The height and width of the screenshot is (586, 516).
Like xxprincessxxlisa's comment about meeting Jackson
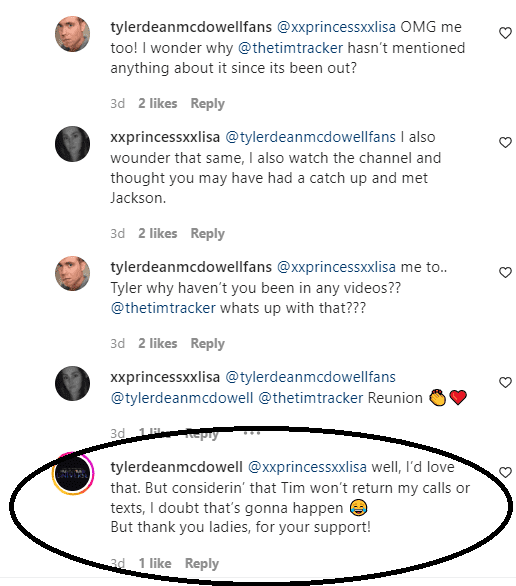[x=505, y=142]
